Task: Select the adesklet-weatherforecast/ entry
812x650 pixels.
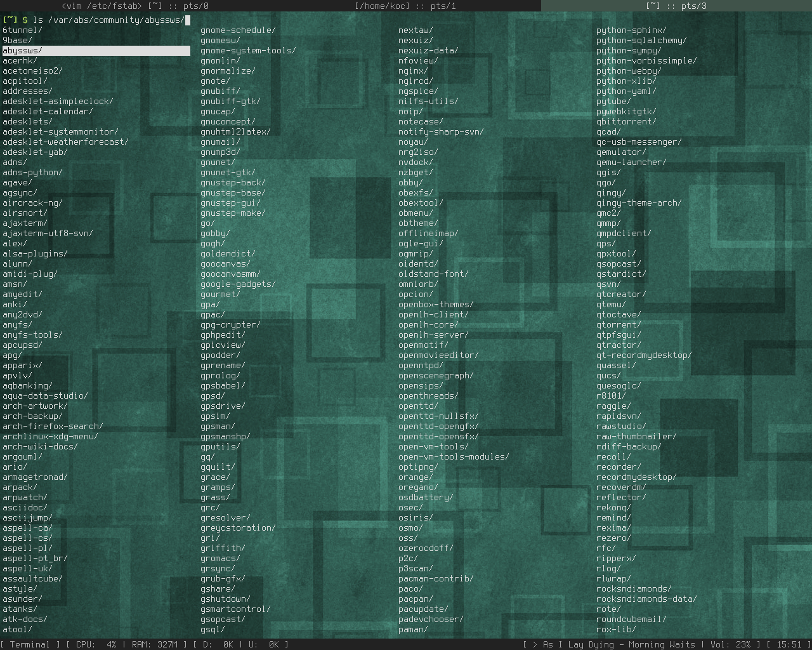Action: [65, 142]
